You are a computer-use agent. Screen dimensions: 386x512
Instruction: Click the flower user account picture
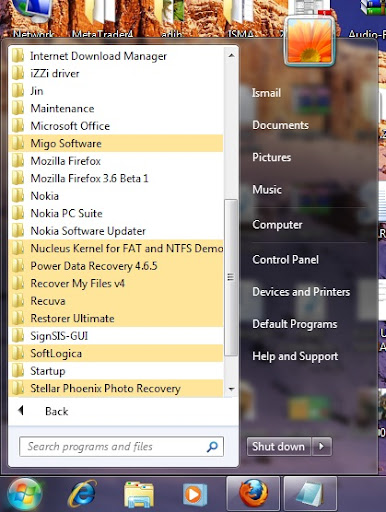(310, 41)
